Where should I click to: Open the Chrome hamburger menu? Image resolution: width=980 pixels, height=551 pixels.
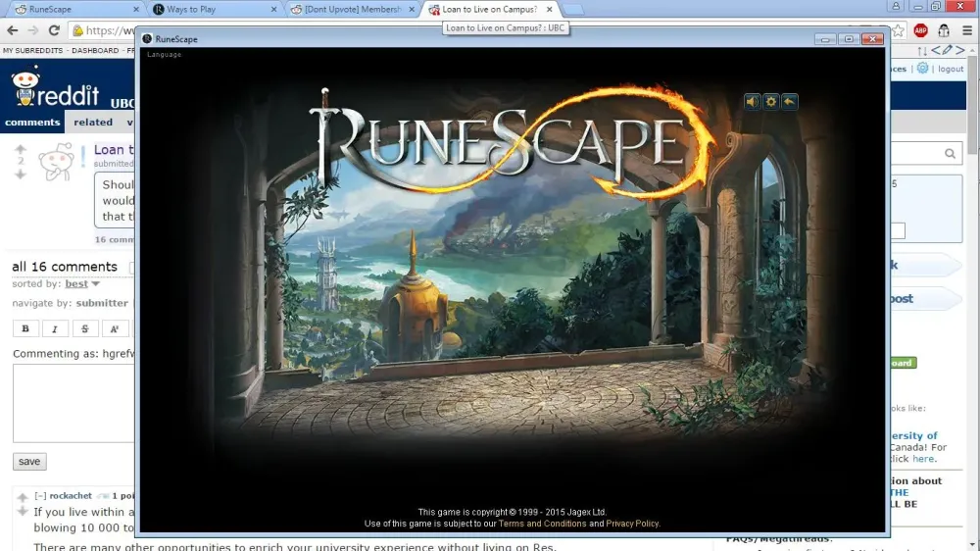tap(967, 30)
